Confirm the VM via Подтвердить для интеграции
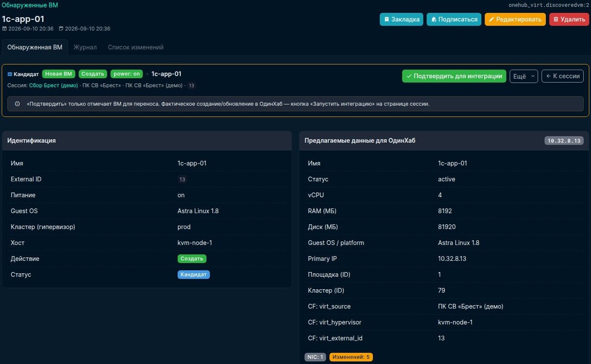The image size is (591, 364). pos(454,76)
